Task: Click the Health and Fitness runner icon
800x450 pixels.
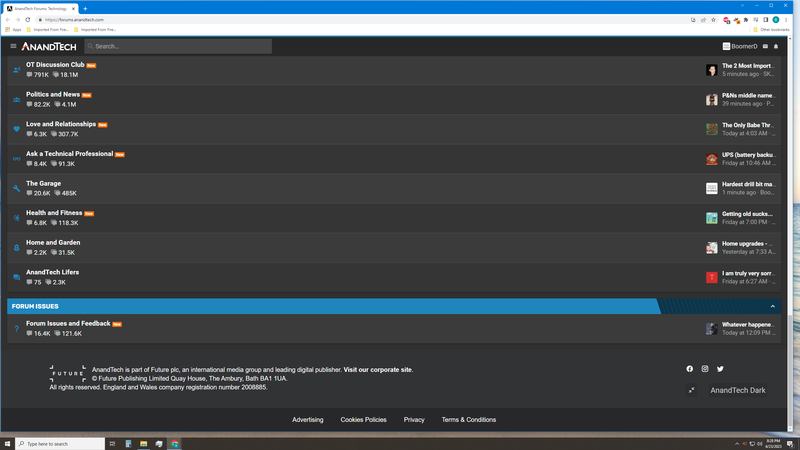Action: click(16, 218)
